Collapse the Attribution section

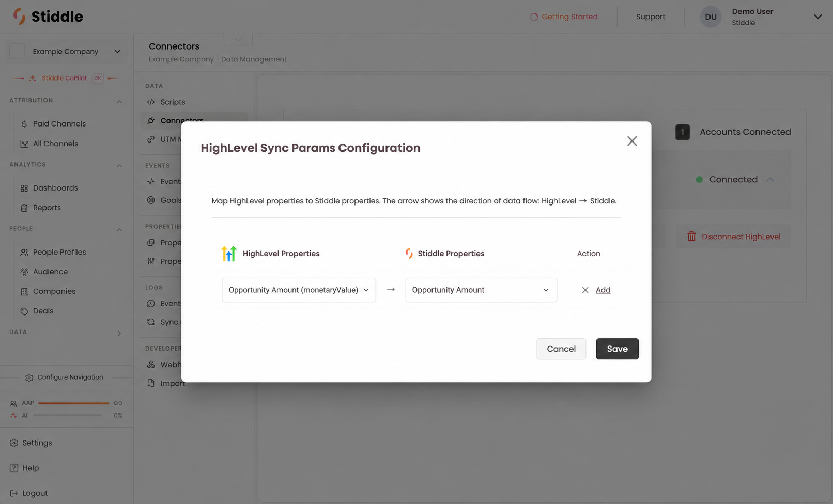[x=119, y=101]
